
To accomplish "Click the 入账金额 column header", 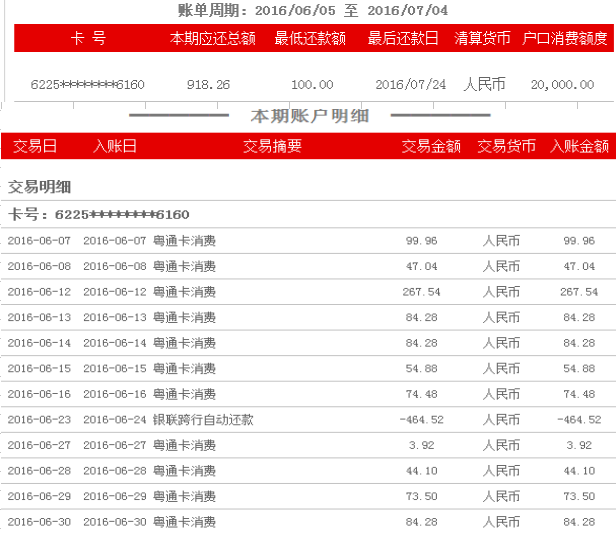I will pos(579,146).
